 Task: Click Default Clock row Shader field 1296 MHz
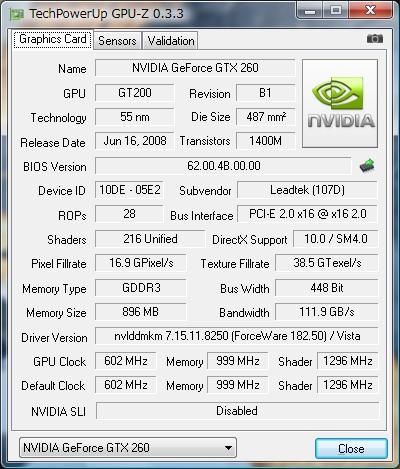point(347,385)
